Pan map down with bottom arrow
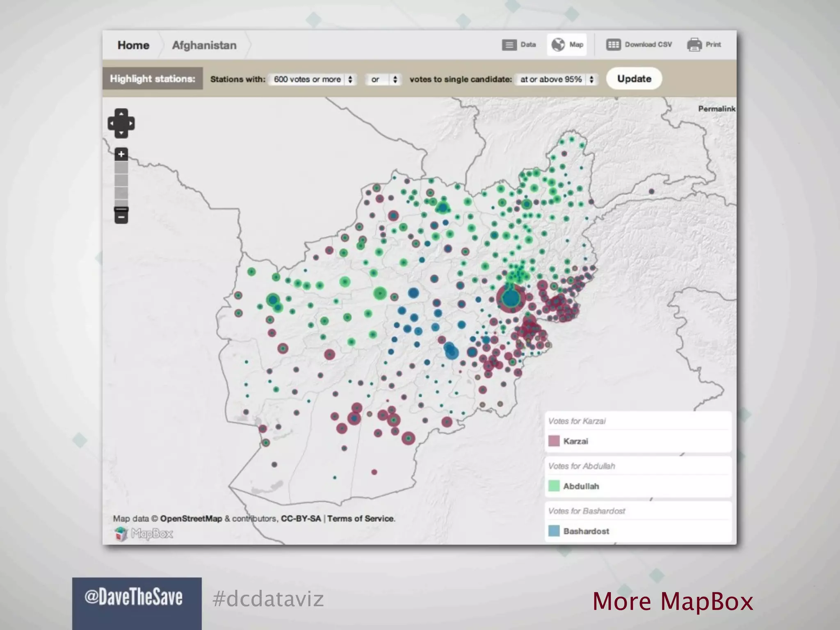 (x=121, y=133)
